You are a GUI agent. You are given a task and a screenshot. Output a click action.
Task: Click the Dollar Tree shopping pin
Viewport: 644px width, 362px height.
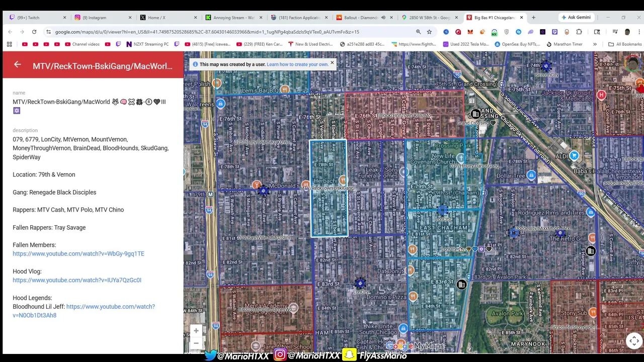coord(531,175)
